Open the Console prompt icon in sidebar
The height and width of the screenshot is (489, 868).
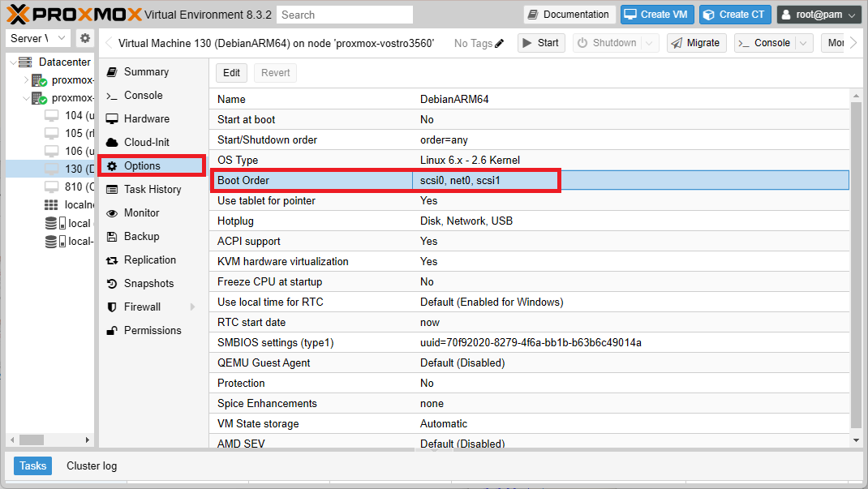pos(112,96)
